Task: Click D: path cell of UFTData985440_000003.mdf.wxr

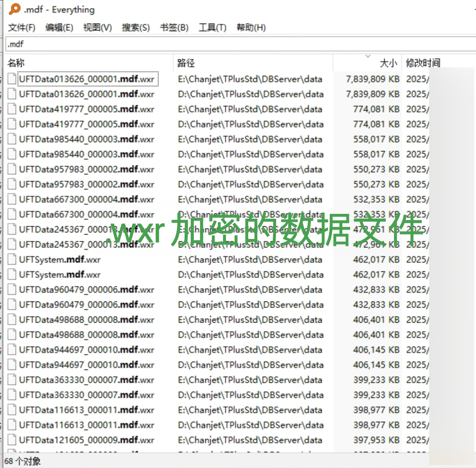Action: 251,154
